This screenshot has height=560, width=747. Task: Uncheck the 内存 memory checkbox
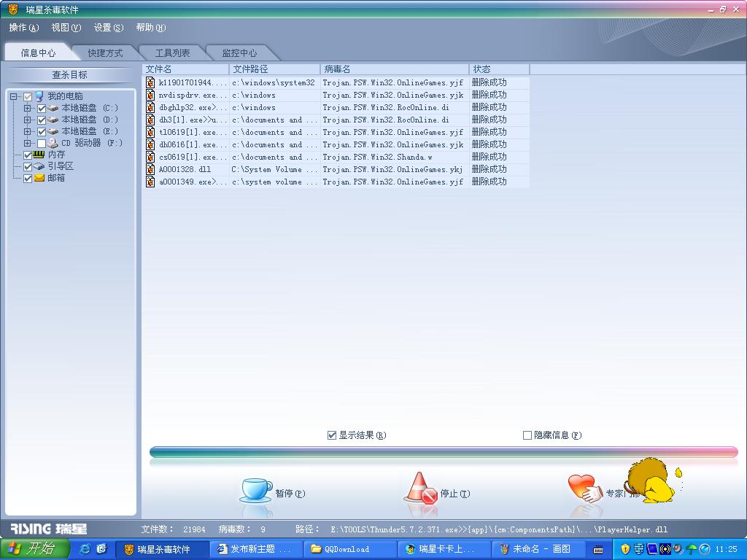click(x=28, y=155)
